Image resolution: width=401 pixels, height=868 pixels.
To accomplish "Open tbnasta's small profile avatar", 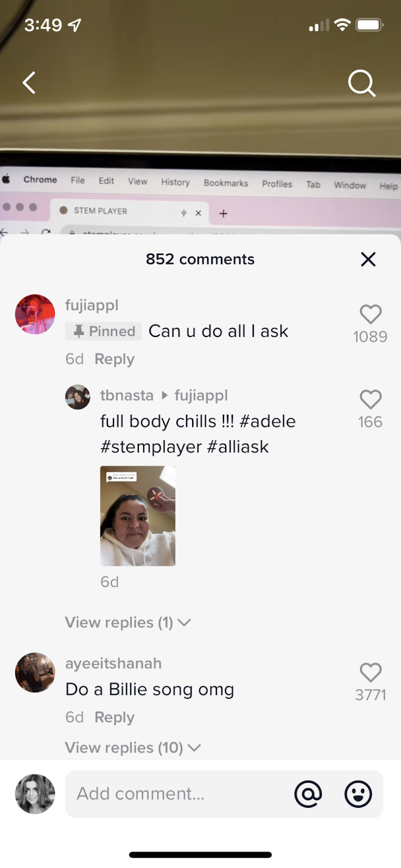I will tap(78, 397).
